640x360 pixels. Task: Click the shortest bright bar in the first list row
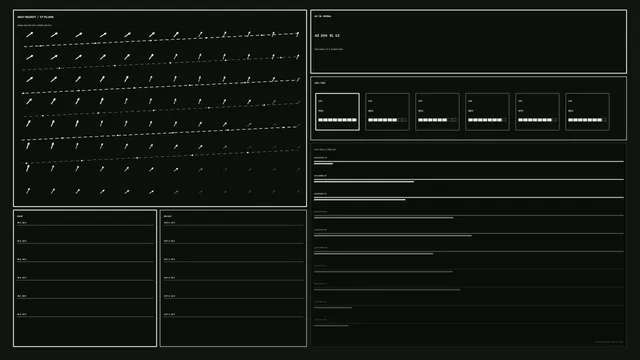click(323, 164)
